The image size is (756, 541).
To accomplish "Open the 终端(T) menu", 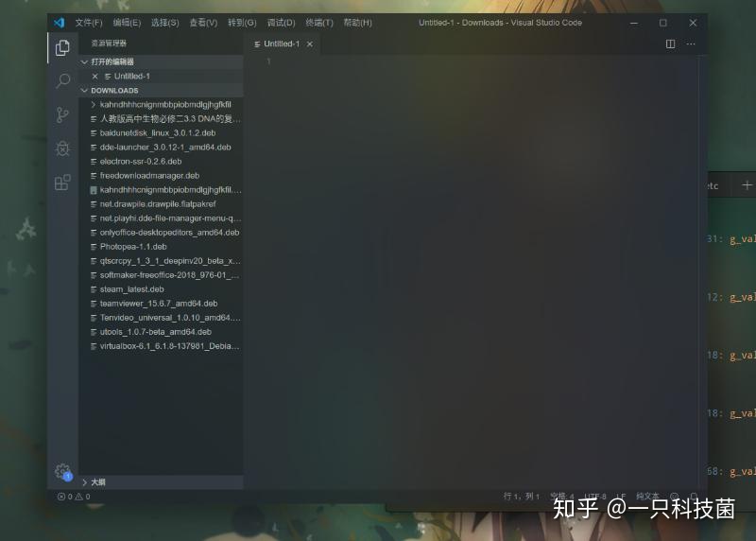I will tap(319, 23).
